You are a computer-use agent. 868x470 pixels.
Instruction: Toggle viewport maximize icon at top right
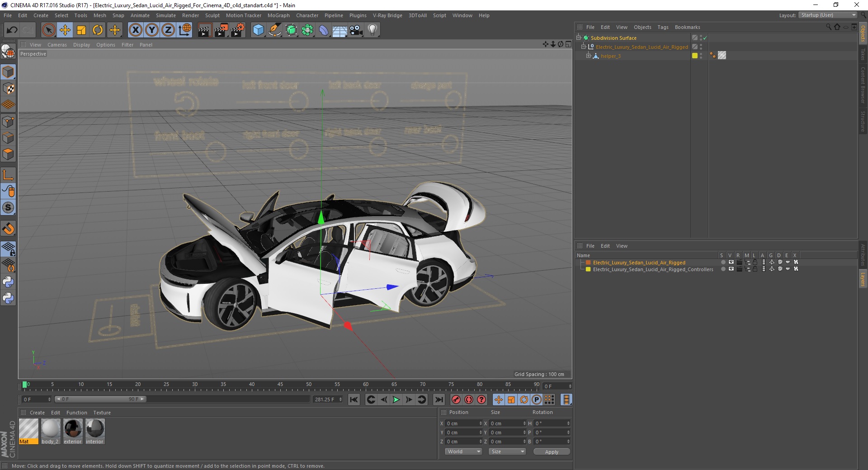(568, 44)
